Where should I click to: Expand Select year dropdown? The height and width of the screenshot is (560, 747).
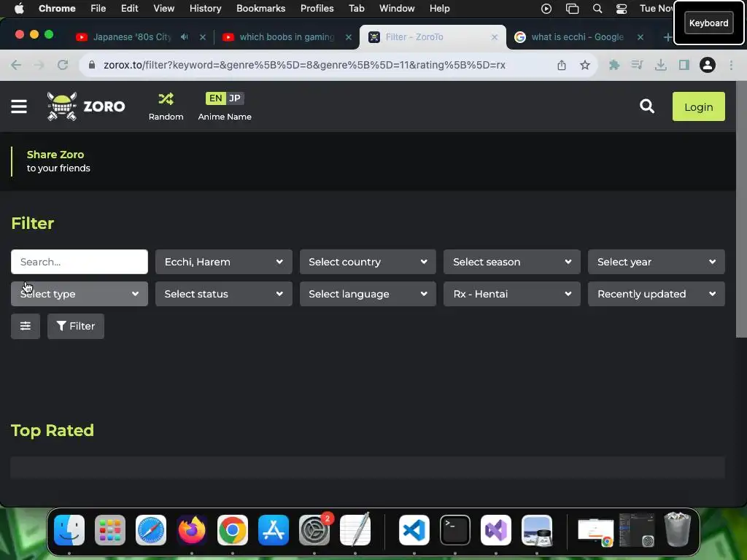pos(656,262)
